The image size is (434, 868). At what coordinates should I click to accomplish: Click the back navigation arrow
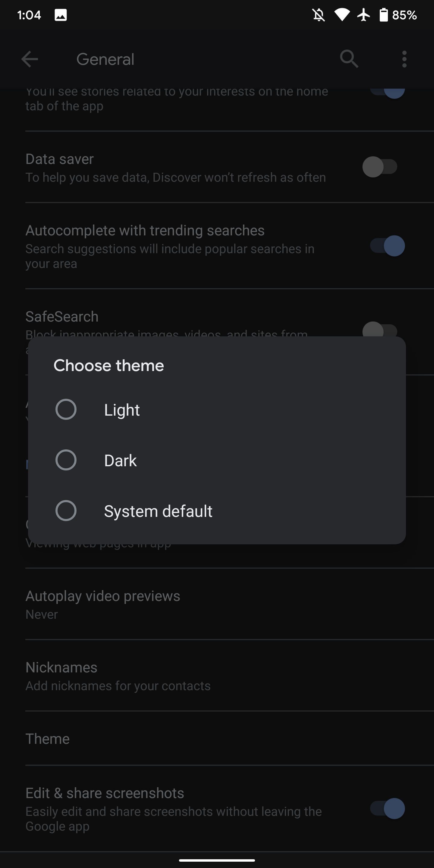tap(30, 59)
